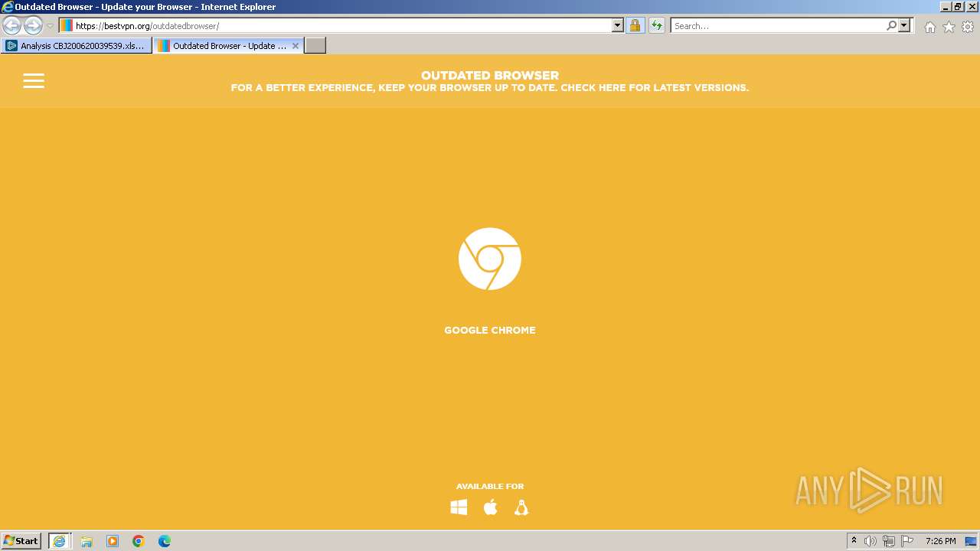Go back with the browser Back arrow
Screen dimensions: 980x551
point(12,25)
